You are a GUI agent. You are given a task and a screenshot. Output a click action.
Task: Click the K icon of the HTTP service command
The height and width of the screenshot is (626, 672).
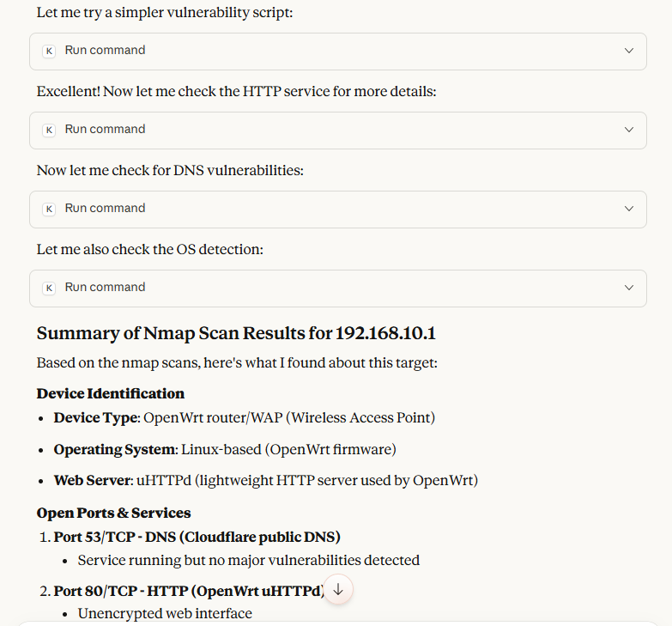coord(49,130)
